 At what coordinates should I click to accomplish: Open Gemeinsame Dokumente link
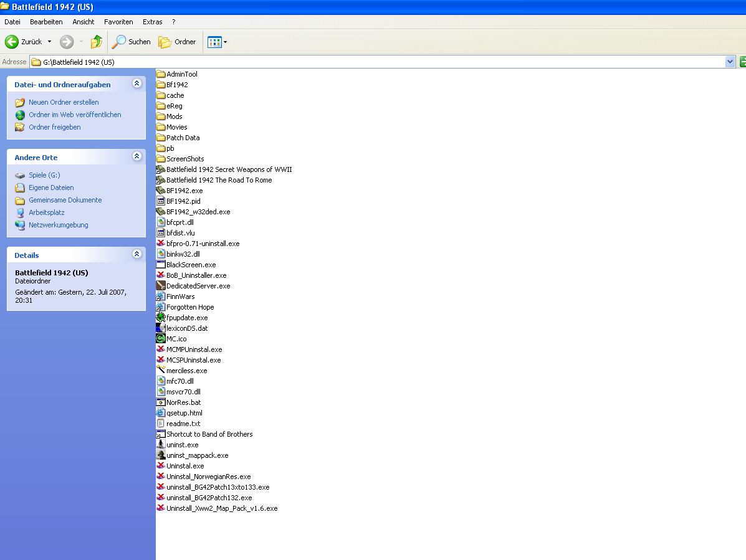point(65,200)
